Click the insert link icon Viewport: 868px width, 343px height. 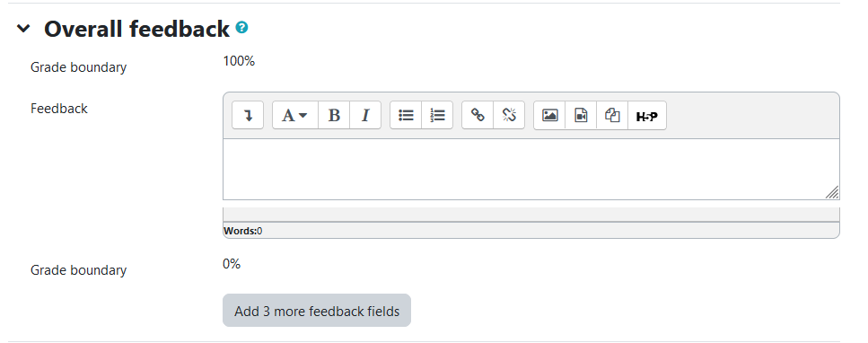click(478, 115)
